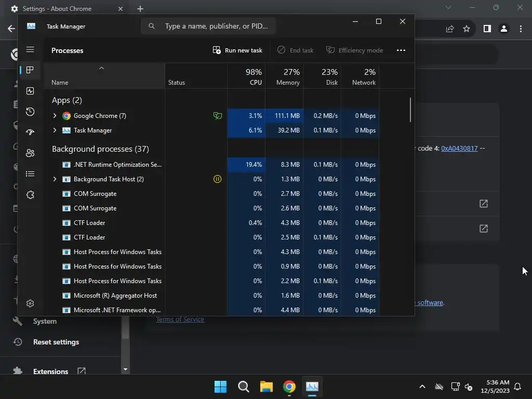This screenshot has width=532, height=399.
Task: Click Efficiency mode button
Action: pos(354,50)
